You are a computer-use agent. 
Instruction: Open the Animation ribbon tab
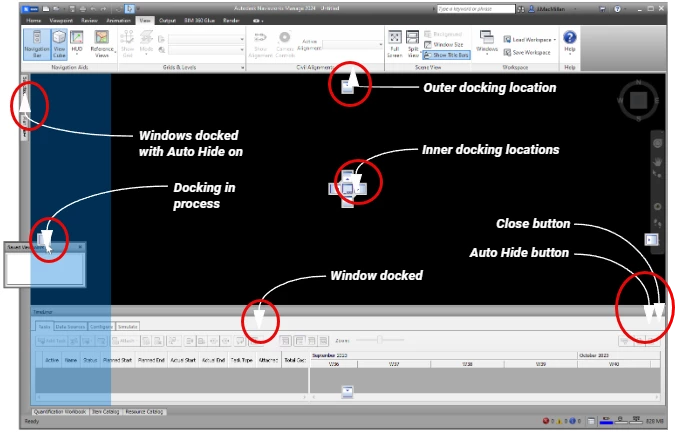pyautogui.click(x=118, y=20)
